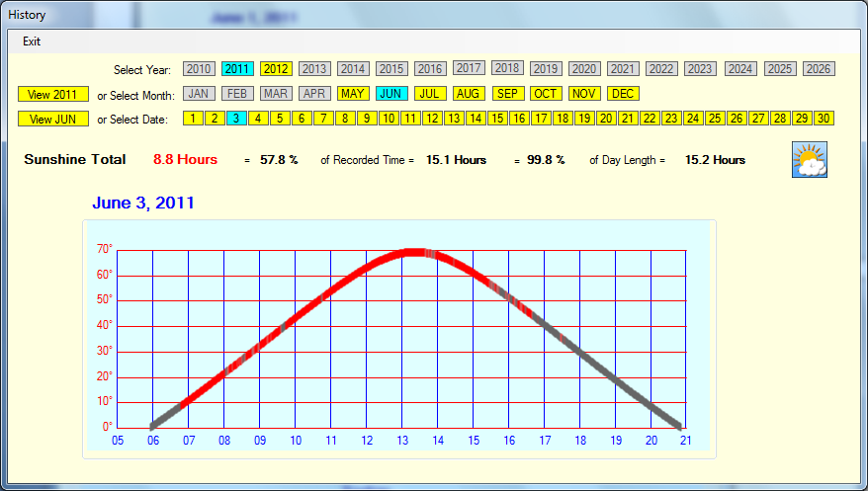The height and width of the screenshot is (491, 868).
Task: Select the JAN month button
Action: [199, 94]
